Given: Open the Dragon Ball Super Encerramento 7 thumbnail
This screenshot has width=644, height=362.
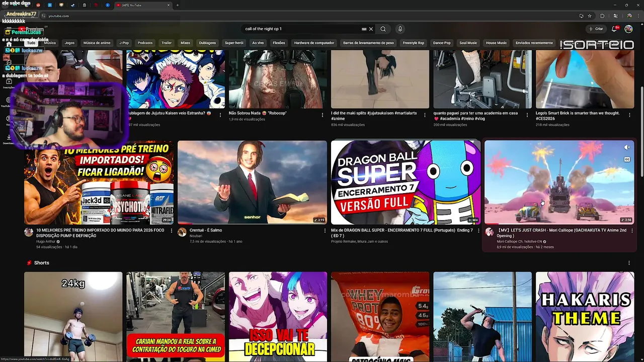Looking at the screenshot, I should pos(406,183).
